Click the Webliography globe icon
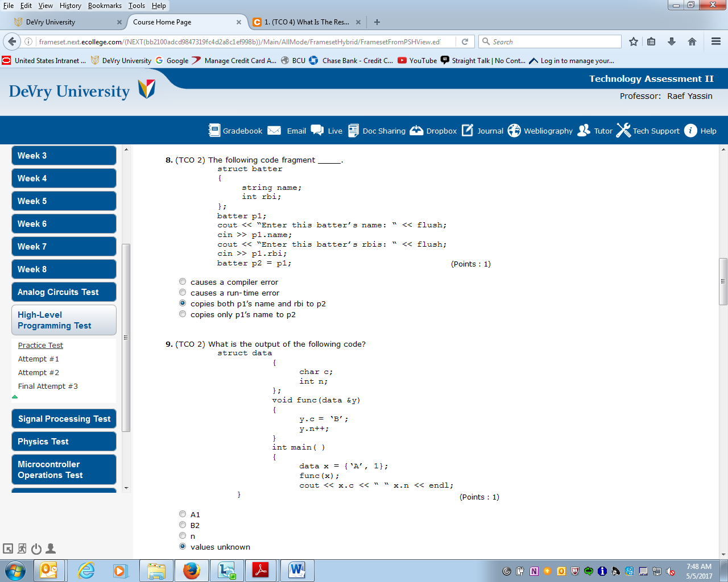Image resolution: width=728 pixels, height=582 pixels. 514,130
